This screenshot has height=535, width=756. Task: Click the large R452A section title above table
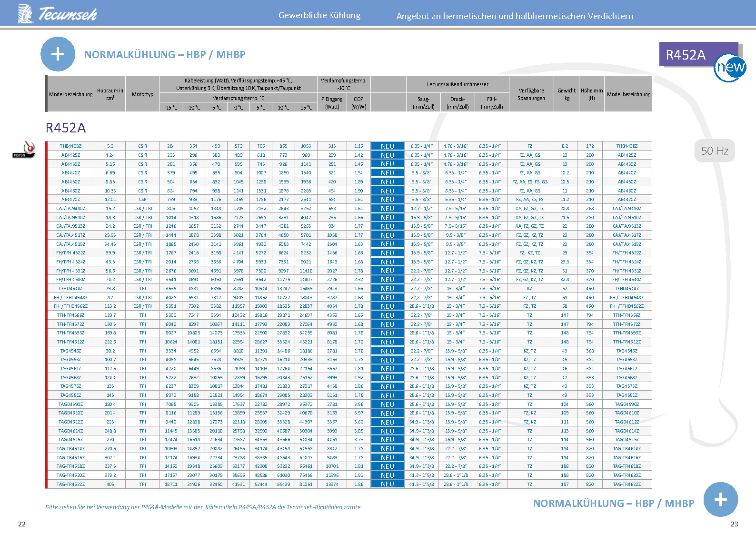click(x=66, y=128)
